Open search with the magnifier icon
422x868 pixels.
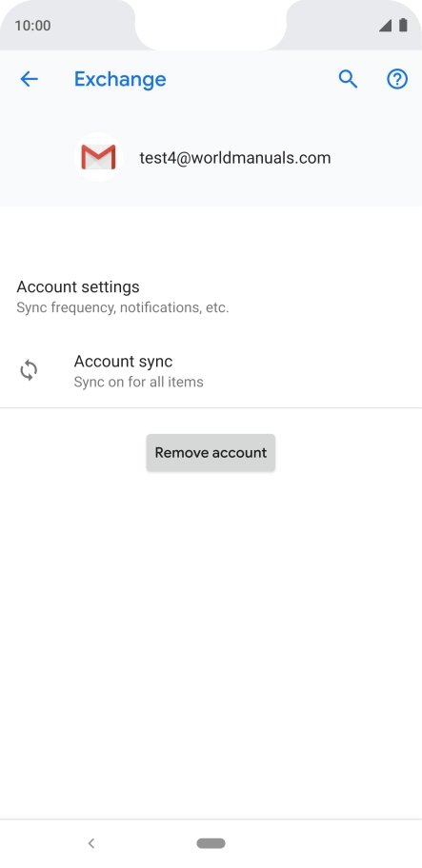(x=348, y=79)
